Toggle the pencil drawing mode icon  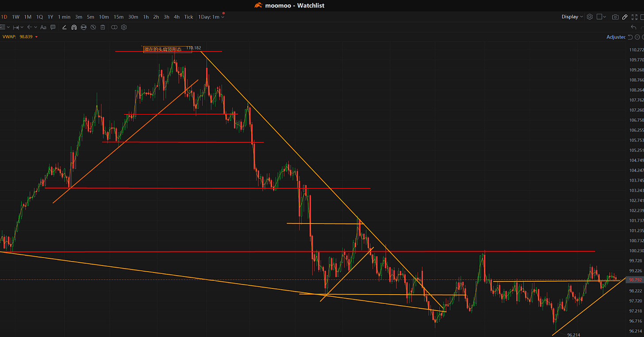pos(625,17)
